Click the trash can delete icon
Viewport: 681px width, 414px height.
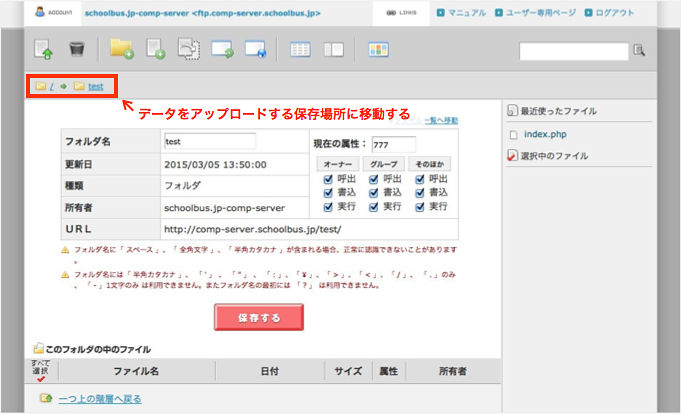tap(77, 49)
